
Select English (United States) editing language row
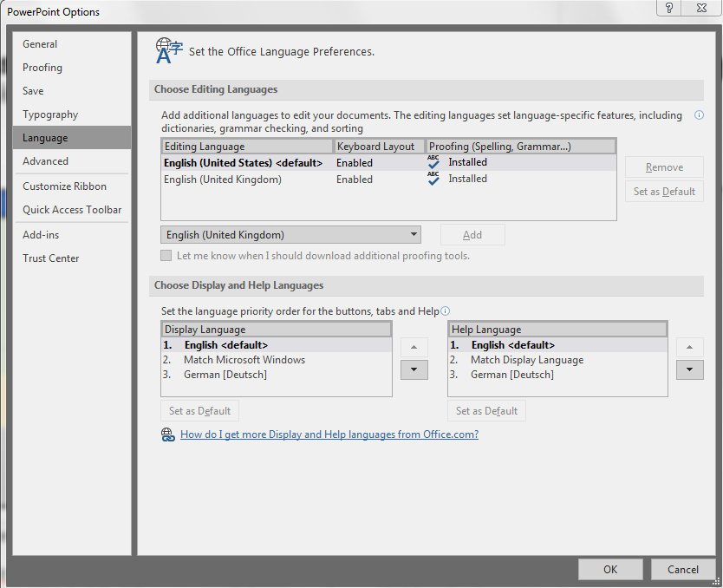tap(388, 163)
